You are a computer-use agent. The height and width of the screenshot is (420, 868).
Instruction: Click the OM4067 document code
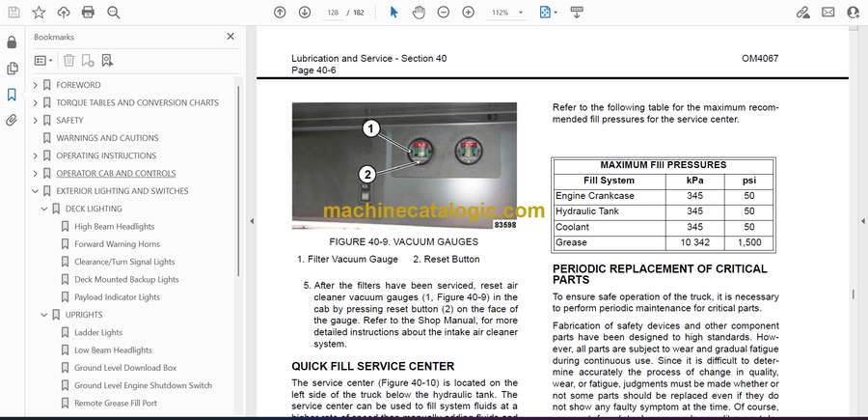pos(760,58)
